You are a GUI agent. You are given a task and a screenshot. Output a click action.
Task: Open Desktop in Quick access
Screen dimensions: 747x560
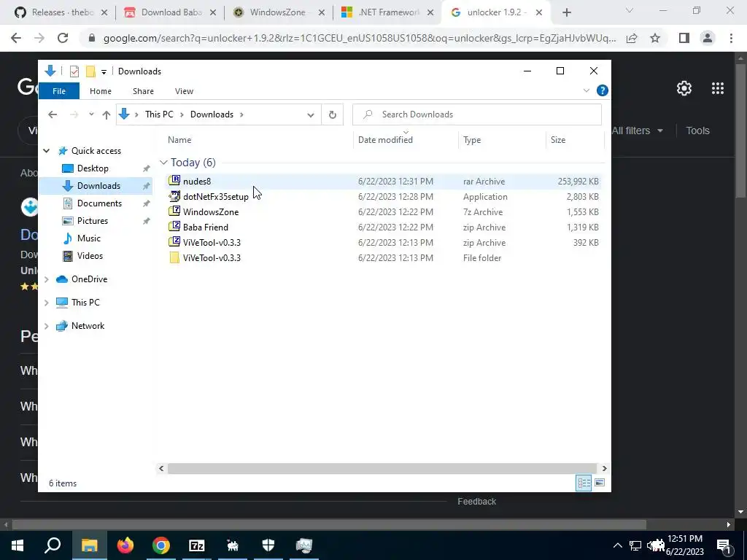click(93, 168)
